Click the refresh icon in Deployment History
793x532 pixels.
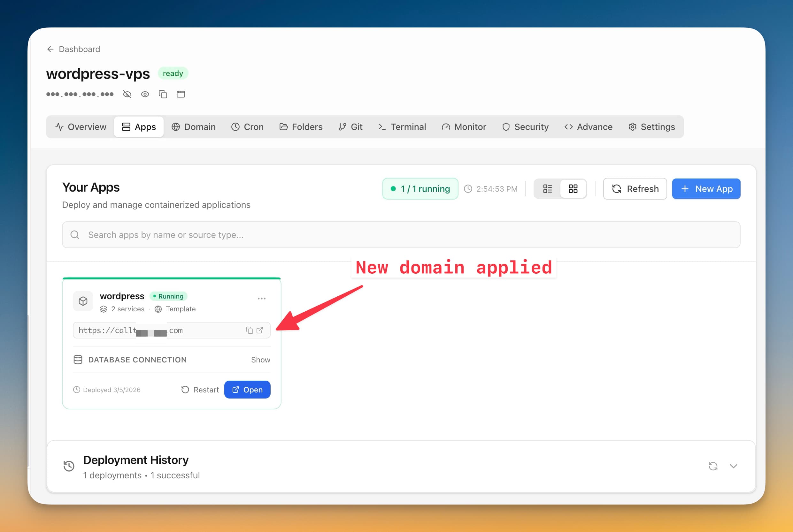[x=713, y=466]
